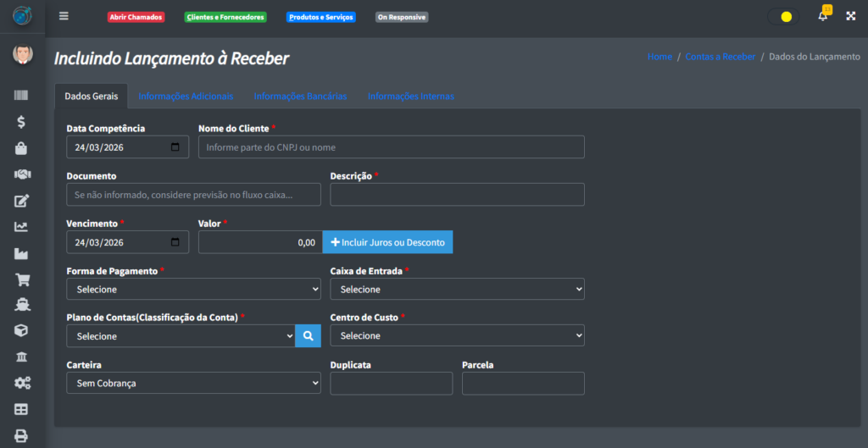Open the shopping cart sidebar icon
This screenshot has width=868, height=448.
22,279
